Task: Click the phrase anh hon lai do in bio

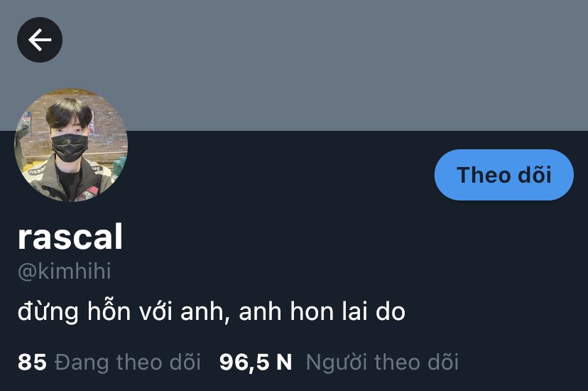Action: tap(322, 312)
